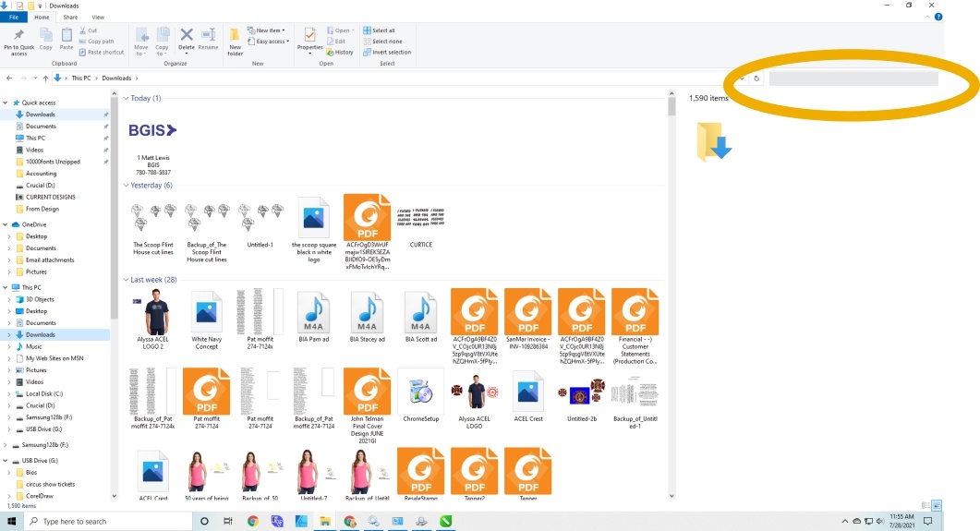Select the ChromeSetup file

[x=420, y=396]
